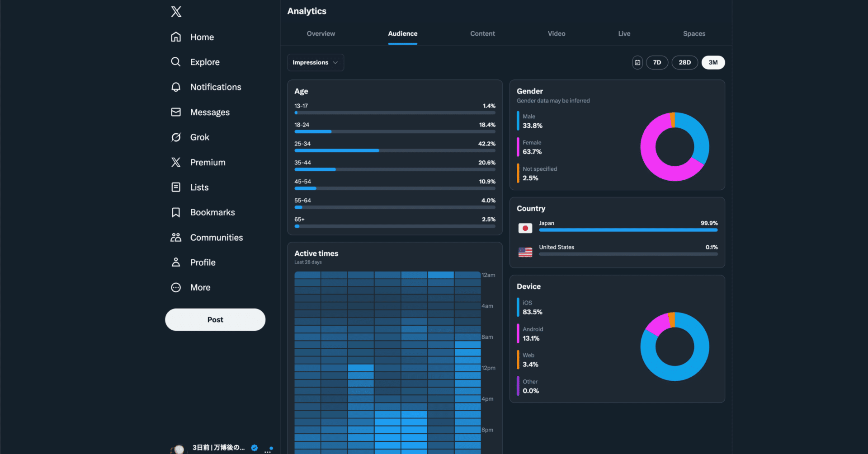Click the X logo icon
The width and height of the screenshot is (868, 454).
click(176, 12)
